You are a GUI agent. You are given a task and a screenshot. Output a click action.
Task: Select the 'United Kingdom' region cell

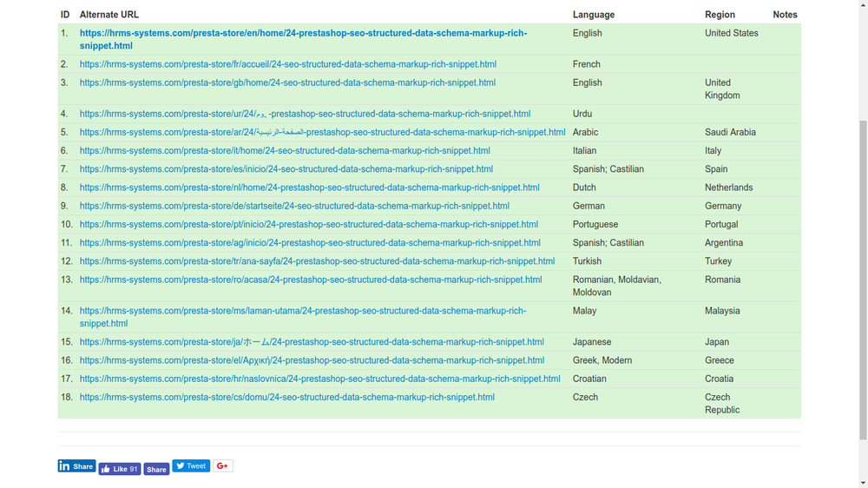coord(722,89)
